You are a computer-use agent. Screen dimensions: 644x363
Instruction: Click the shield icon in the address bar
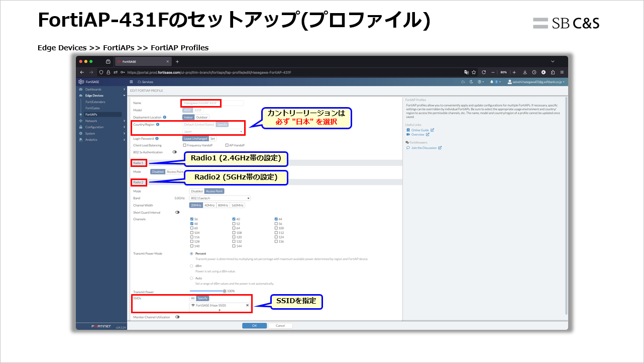pos(100,72)
